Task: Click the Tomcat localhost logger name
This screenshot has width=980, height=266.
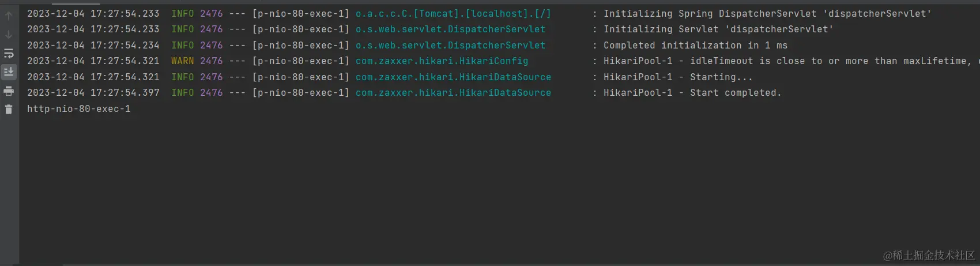Action: coord(453,13)
